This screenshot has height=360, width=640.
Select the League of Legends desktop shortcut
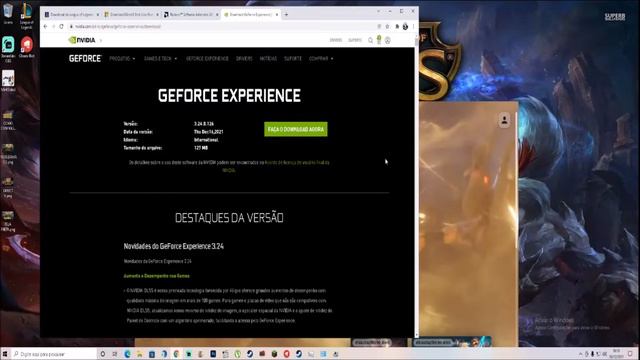pos(26,16)
